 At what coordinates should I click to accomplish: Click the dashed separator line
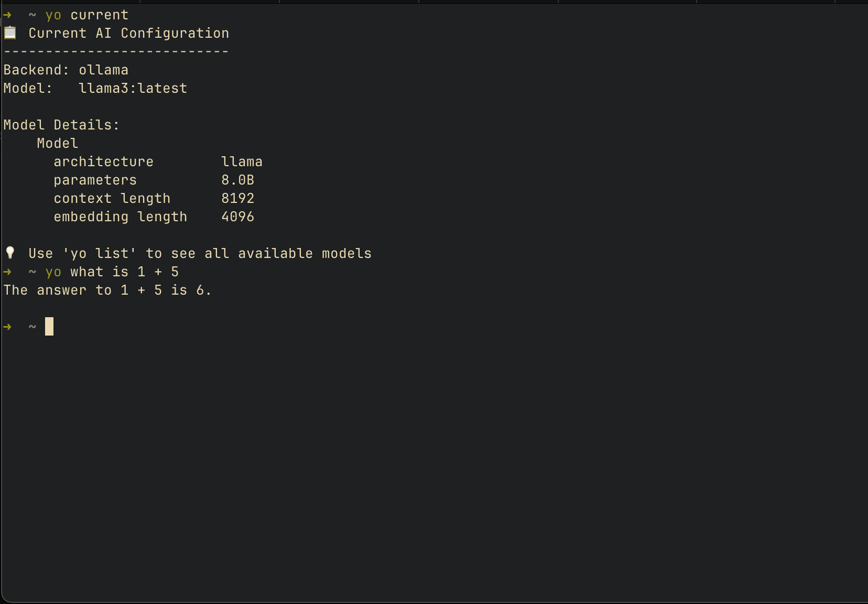pos(116,51)
